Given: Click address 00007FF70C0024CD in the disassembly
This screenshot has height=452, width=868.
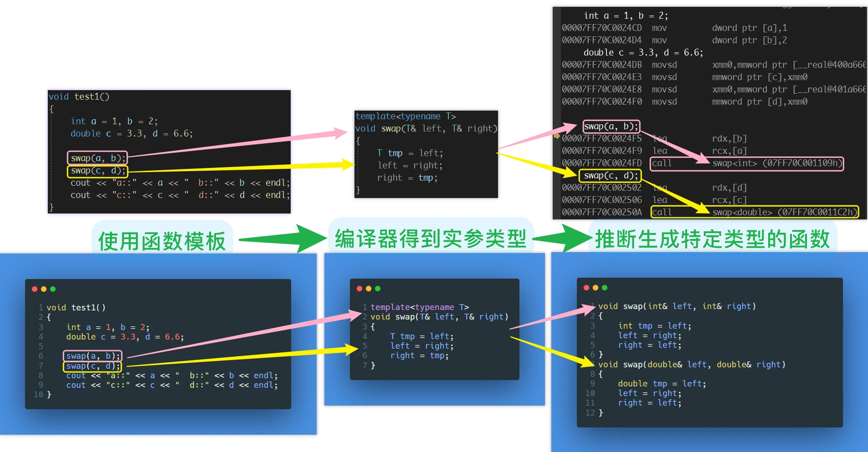Looking at the screenshot, I should click(601, 28).
